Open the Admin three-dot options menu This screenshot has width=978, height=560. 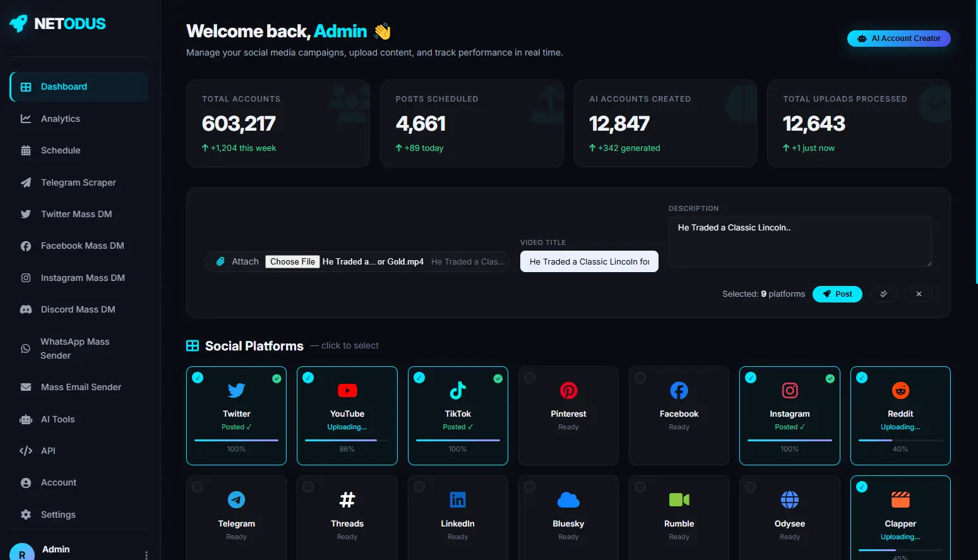(146, 556)
